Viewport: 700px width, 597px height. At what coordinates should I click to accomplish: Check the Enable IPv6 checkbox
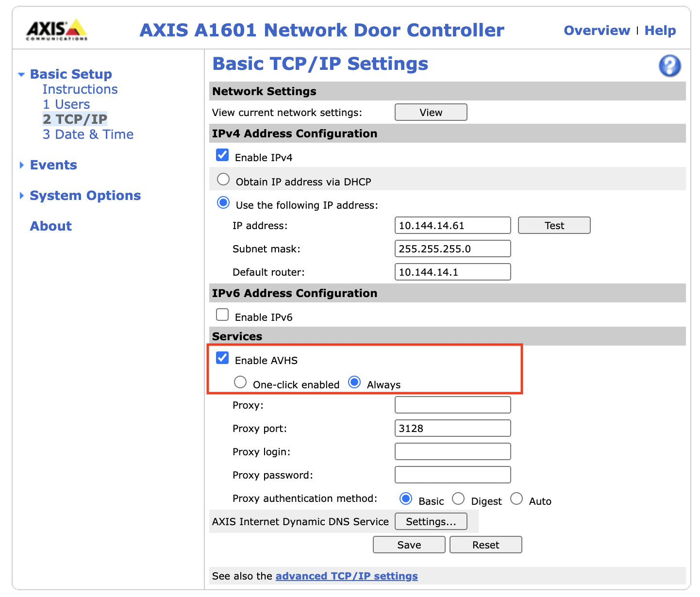coord(222,315)
